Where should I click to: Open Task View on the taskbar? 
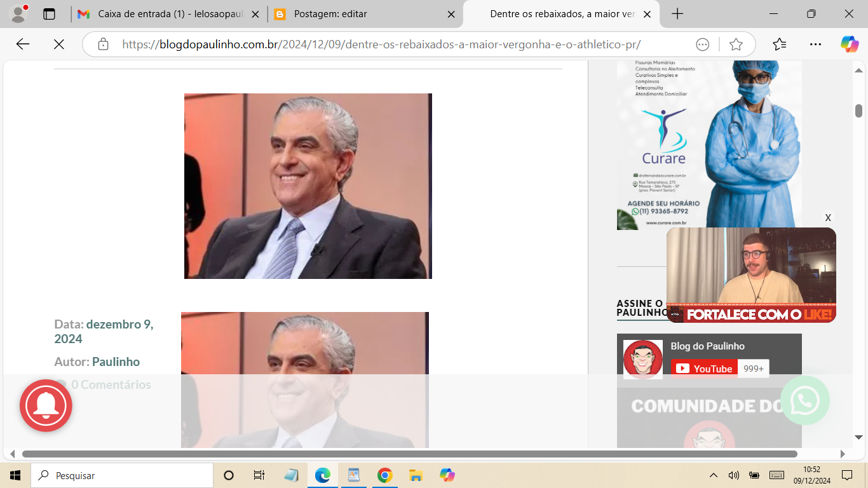(259, 475)
